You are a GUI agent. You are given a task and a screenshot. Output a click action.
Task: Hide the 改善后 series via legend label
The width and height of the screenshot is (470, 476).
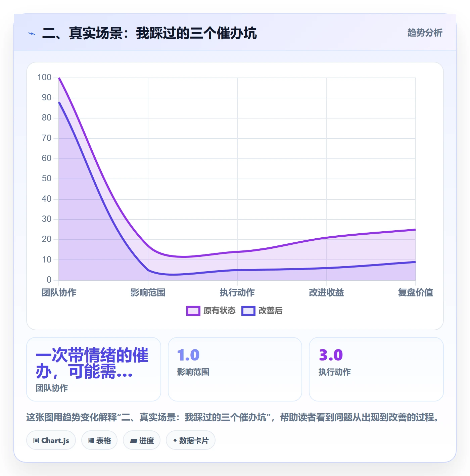pos(271,311)
